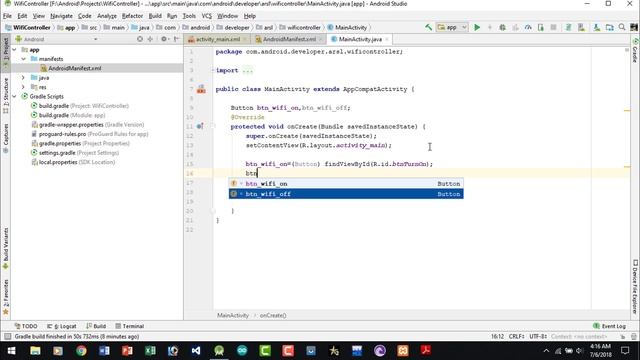Image resolution: width=640 pixels, height=360 pixels.
Task: Click the Make Project hammer icon
Action: (428, 27)
